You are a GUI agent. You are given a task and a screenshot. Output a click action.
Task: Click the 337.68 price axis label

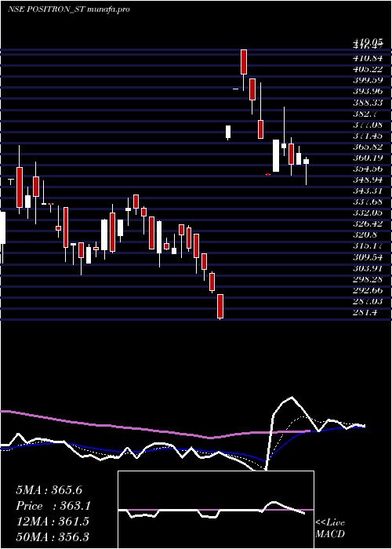point(368,202)
